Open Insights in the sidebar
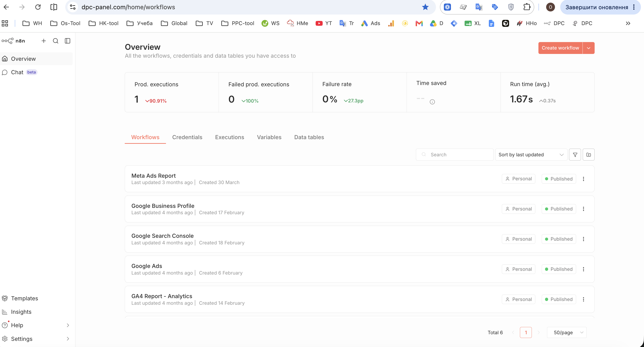This screenshot has height=347, width=644. click(x=37, y=312)
